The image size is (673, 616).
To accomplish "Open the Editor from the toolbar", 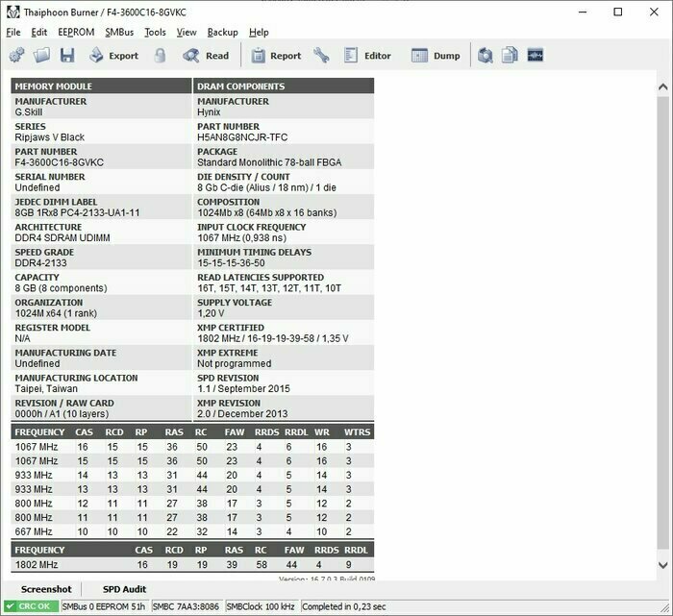I will click(368, 56).
